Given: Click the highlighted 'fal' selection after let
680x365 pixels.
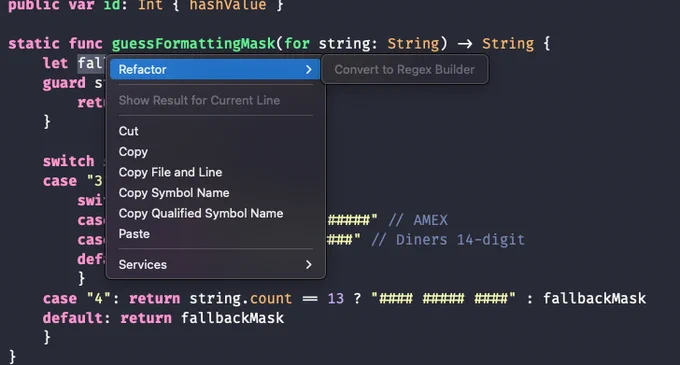Looking at the screenshot, I should (x=90, y=63).
